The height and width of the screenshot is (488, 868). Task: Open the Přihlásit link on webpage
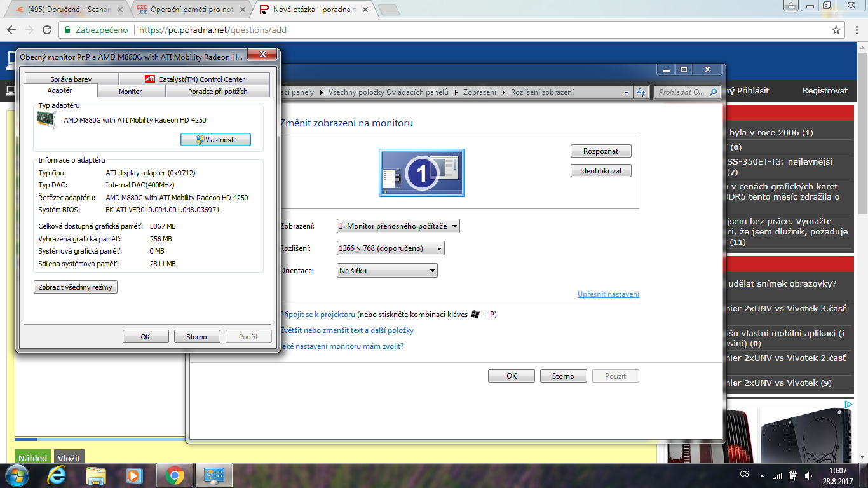coord(753,91)
